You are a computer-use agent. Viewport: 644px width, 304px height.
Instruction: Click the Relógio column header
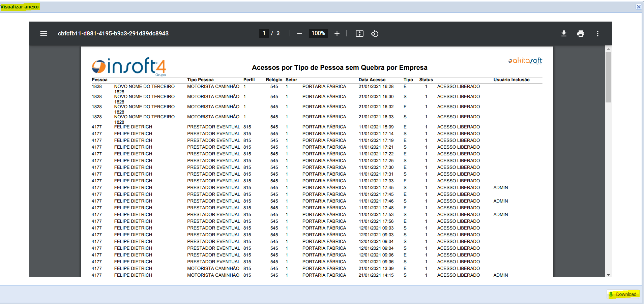pyautogui.click(x=274, y=80)
